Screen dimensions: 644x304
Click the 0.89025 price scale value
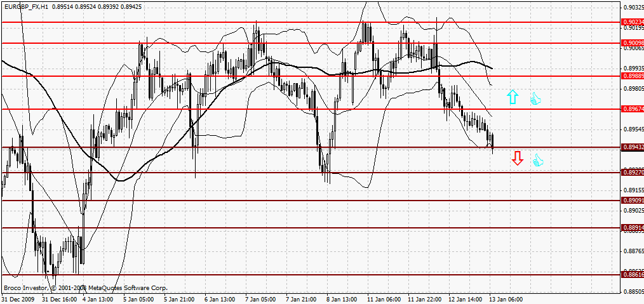633,211
